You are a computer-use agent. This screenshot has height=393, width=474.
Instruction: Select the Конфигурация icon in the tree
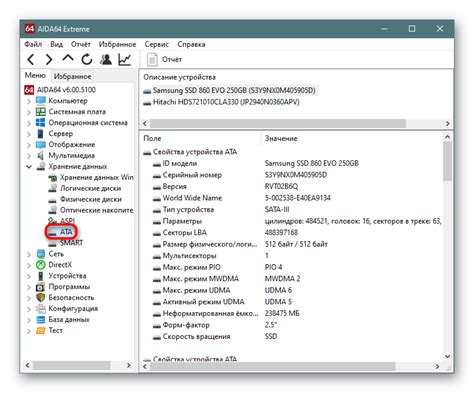pos(41,308)
